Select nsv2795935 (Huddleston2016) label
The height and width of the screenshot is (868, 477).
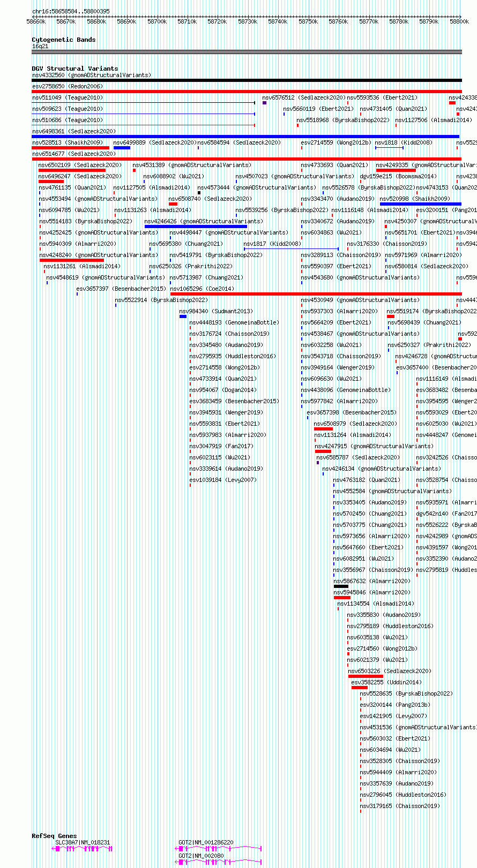[x=233, y=356]
